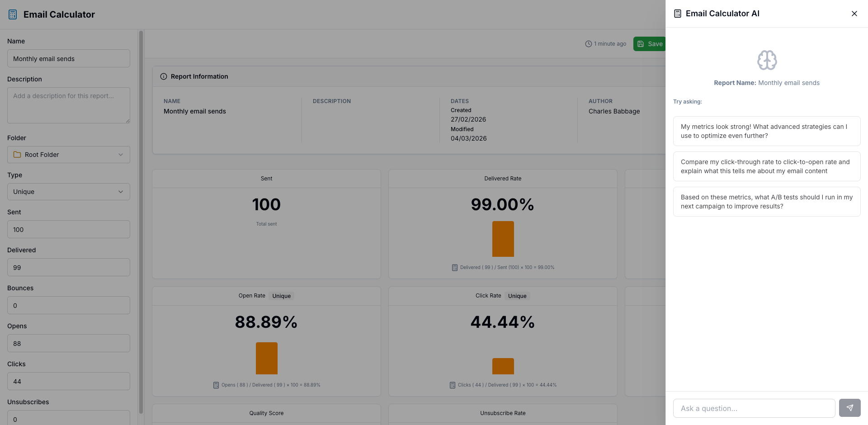Click into the report Name text field
This screenshot has width=868, height=425.
pyautogui.click(x=69, y=59)
